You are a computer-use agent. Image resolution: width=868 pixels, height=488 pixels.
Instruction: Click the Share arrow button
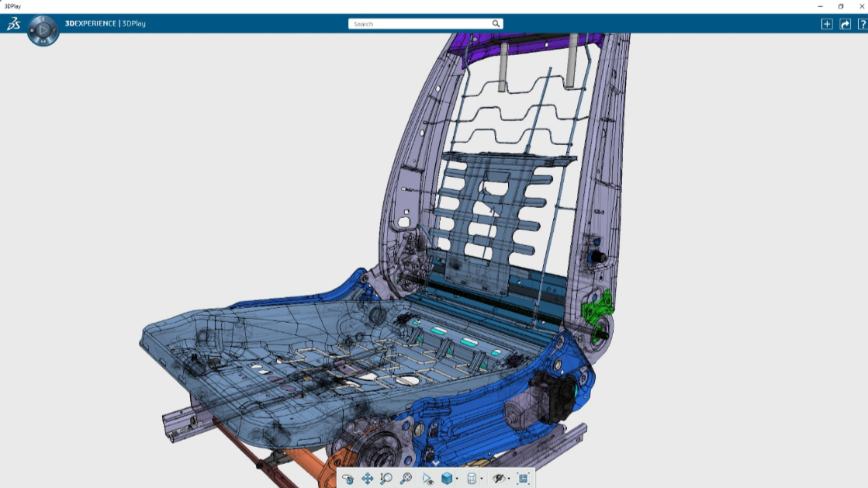tap(845, 24)
